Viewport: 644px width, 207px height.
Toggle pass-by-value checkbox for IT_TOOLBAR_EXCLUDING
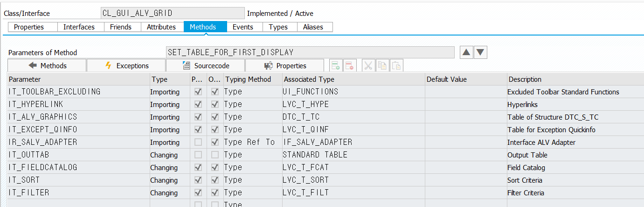pos(198,92)
